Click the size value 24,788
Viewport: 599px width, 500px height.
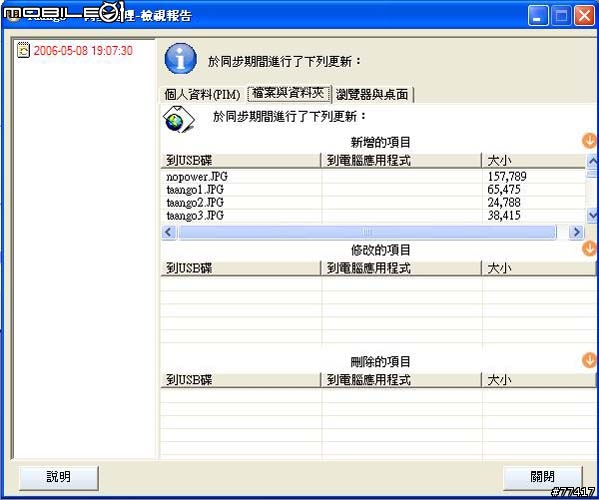[504, 202]
